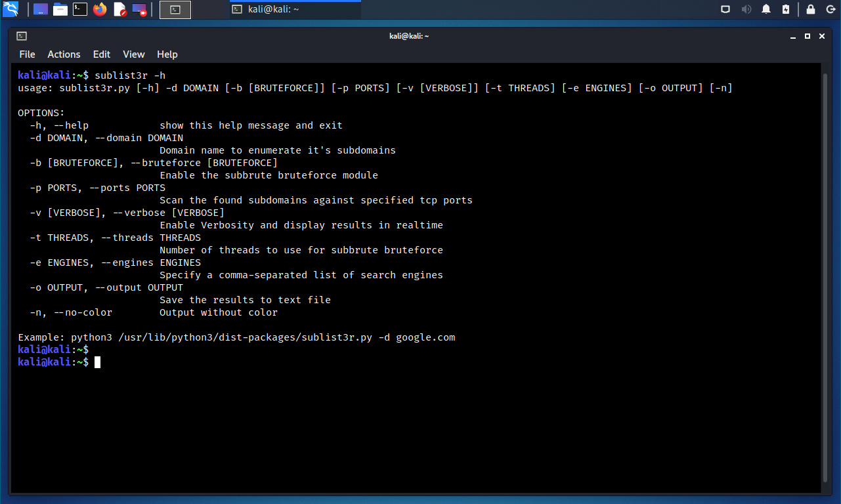The width and height of the screenshot is (841, 504).
Task: Click the network connection tray icon
Action: [x=725, y=9]
